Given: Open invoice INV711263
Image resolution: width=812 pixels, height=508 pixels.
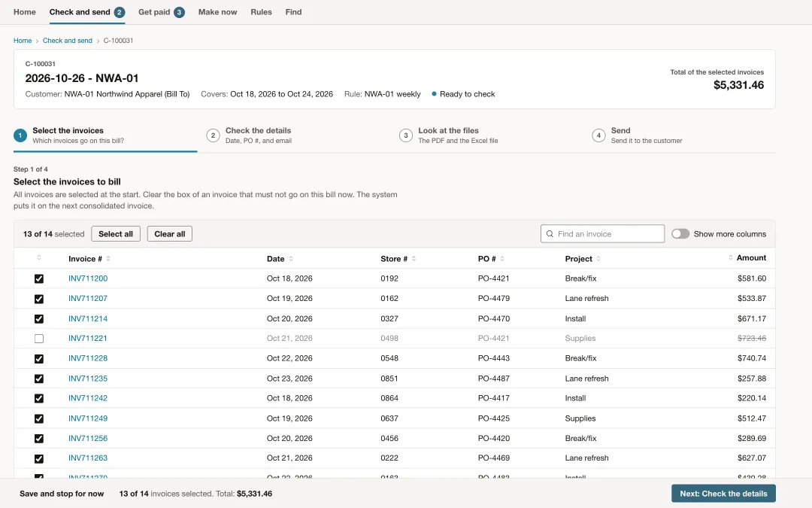Looking at the screenshot, I should click(88, 458).
